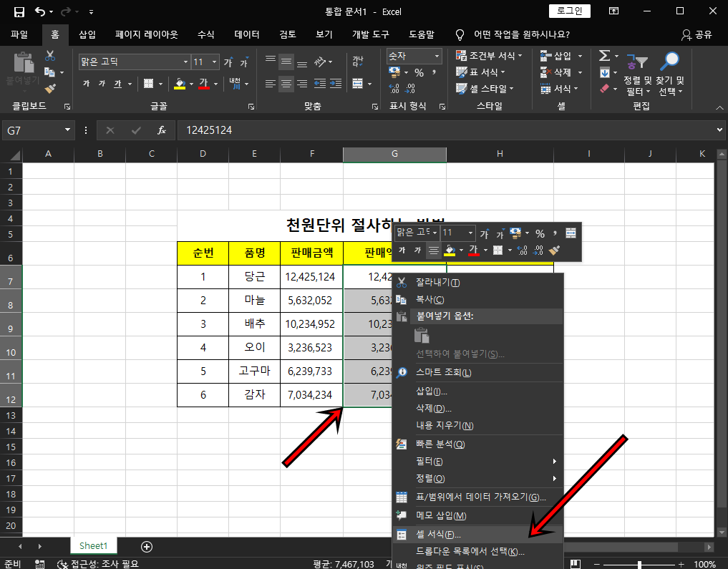Click the orientation text angle icon

coord(320,62)
